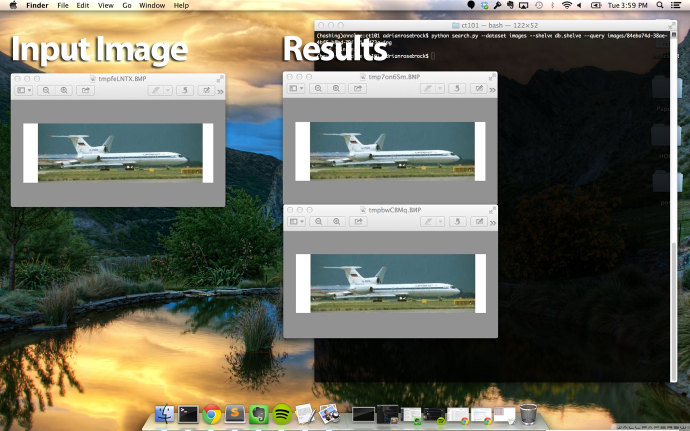The image size is (690, 431).
Task: Open the Window menu
Action: pos(152,5)
